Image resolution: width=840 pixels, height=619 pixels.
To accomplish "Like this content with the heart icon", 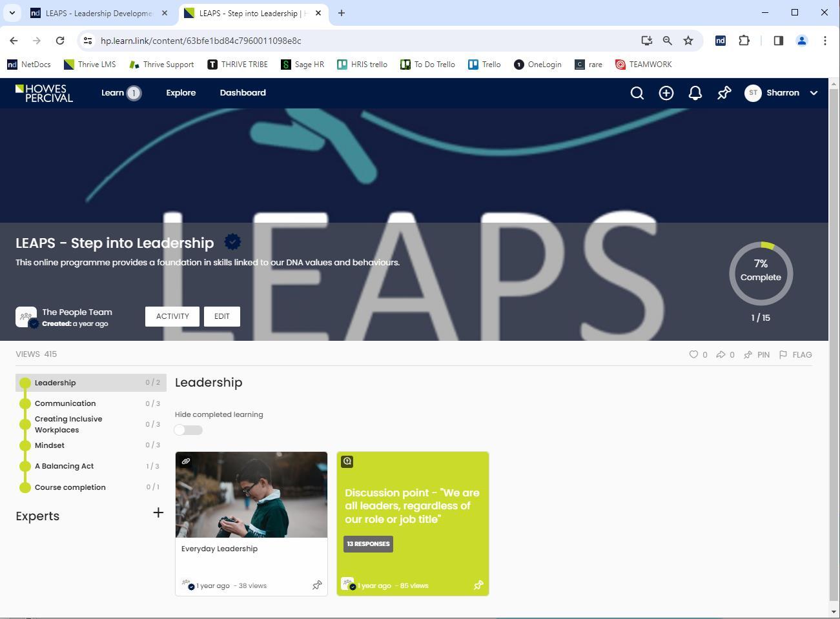I will point(693,354).
